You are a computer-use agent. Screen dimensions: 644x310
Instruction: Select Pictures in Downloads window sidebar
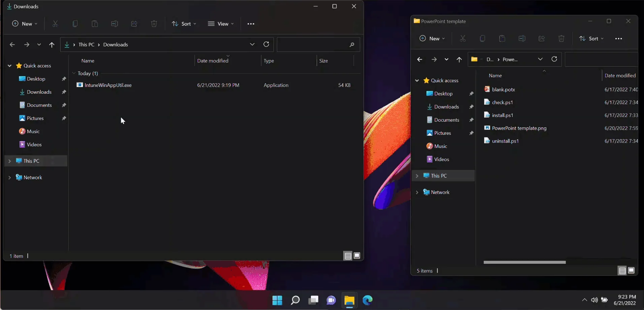pos(35,118)
